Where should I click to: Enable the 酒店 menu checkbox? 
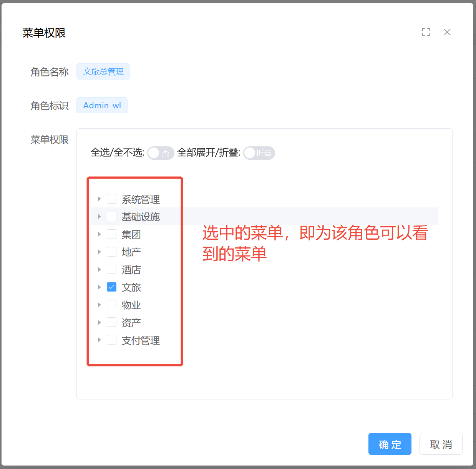[x=111, y=270]
